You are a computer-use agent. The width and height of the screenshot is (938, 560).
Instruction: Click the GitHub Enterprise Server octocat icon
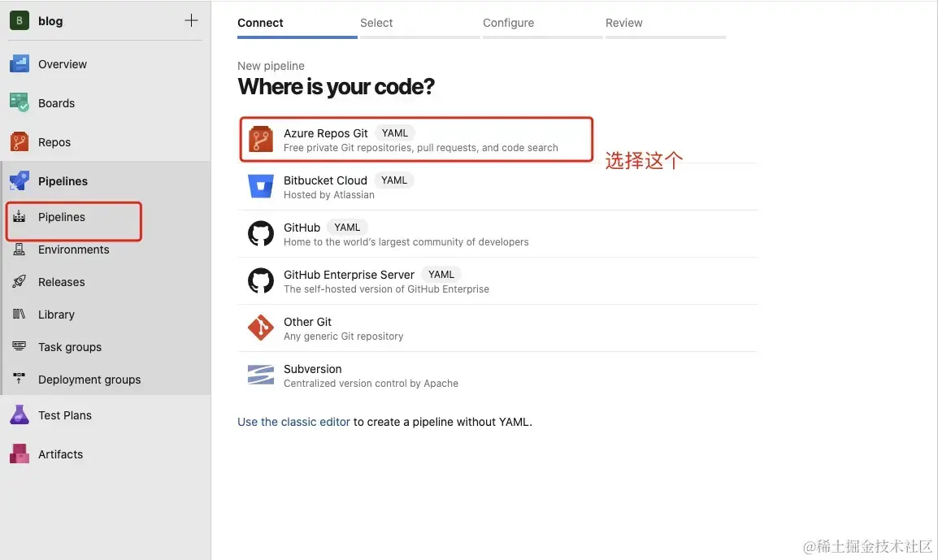(x=261, y=280)
